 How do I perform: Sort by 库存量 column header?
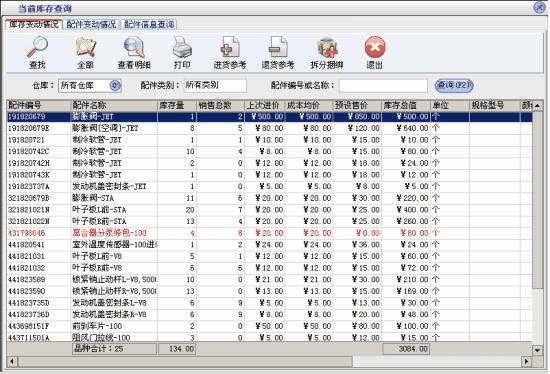[177, 105]
